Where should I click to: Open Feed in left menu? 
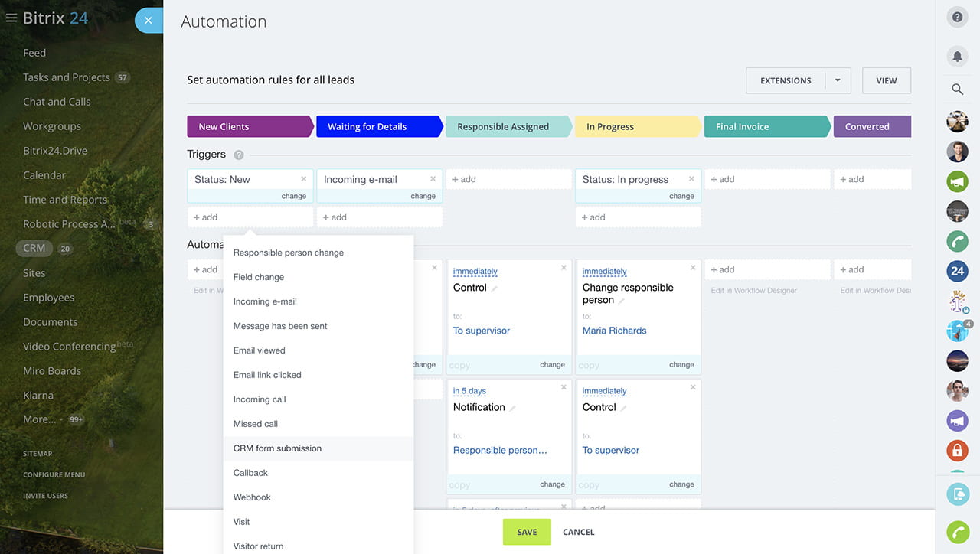(x=34, y=53)
